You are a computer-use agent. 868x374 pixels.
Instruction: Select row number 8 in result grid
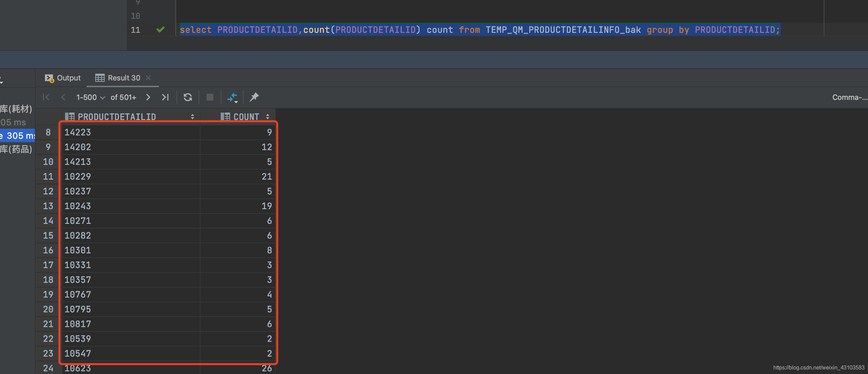click(x=48, y=132)
